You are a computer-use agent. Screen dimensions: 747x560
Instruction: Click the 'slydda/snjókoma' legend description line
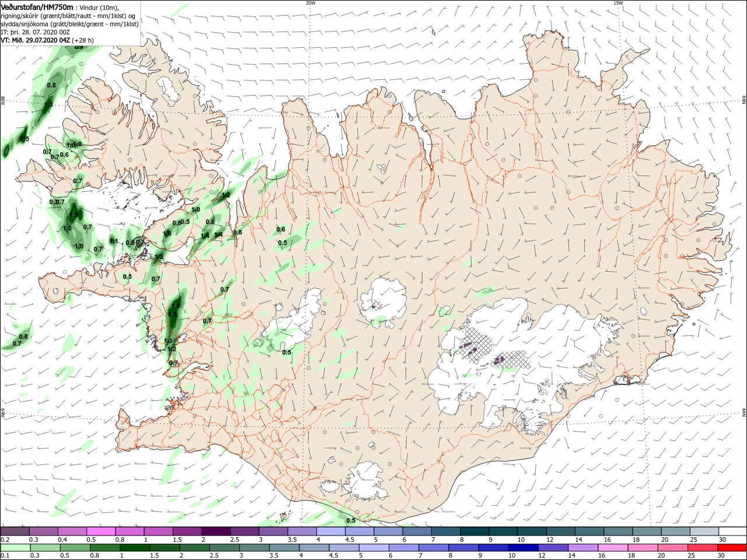point(69,24)
